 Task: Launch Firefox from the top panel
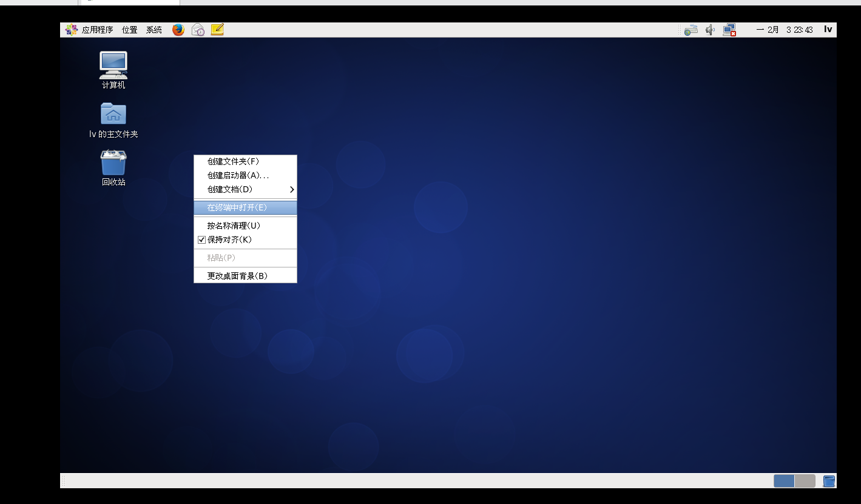point(178,29)
